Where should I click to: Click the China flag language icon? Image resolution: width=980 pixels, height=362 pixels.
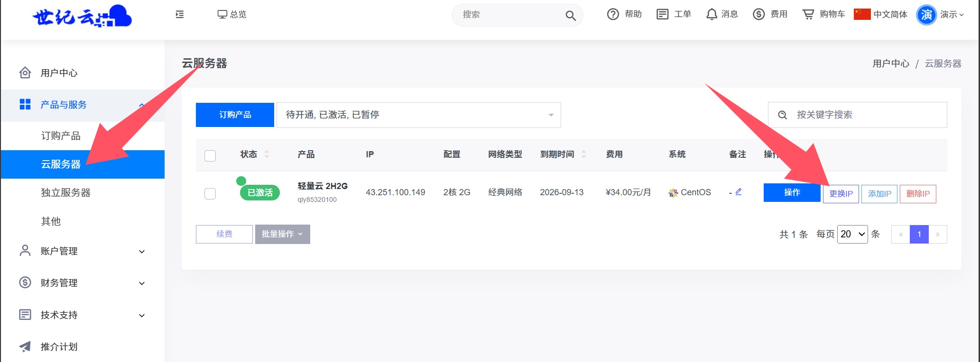pos(862,14)
